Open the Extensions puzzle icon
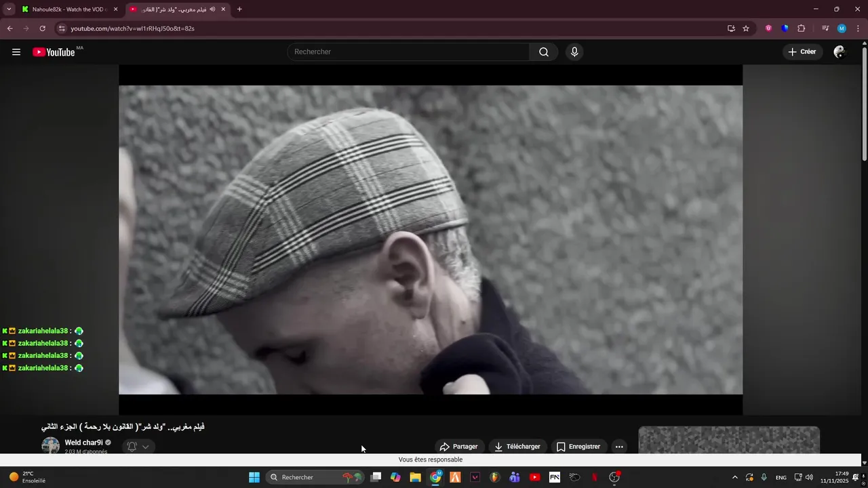 (x=801, y=28)
